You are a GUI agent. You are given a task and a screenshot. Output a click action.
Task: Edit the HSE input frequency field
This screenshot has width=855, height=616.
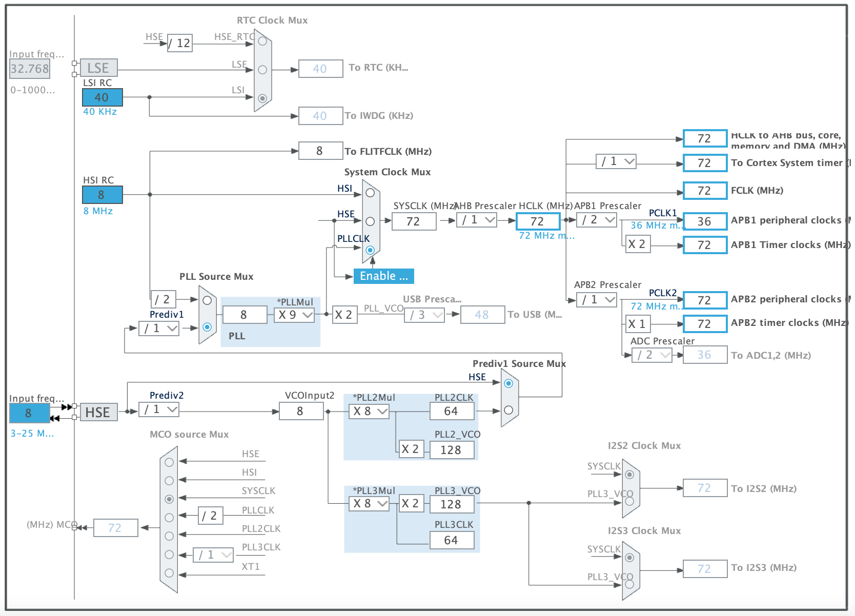tap(30, 413)
